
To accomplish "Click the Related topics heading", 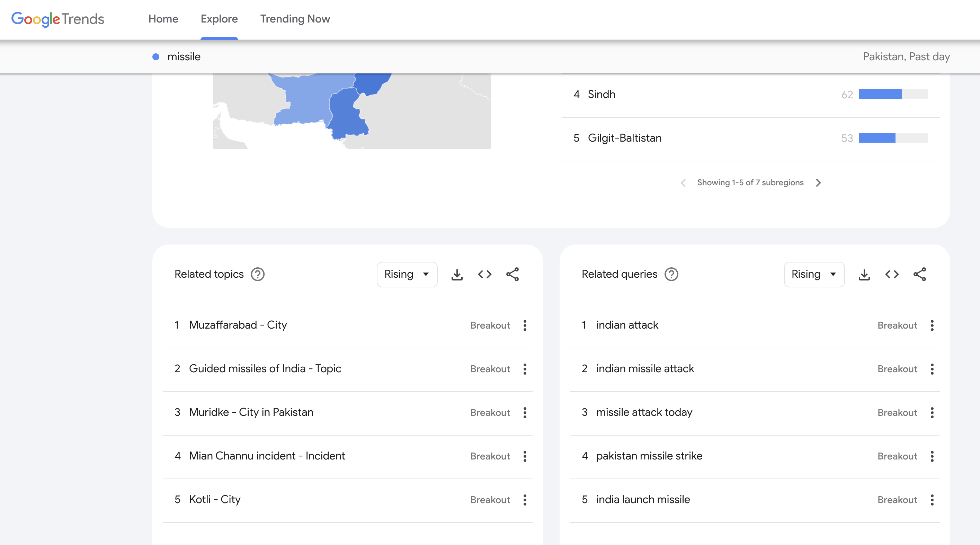I will [209, 274].
